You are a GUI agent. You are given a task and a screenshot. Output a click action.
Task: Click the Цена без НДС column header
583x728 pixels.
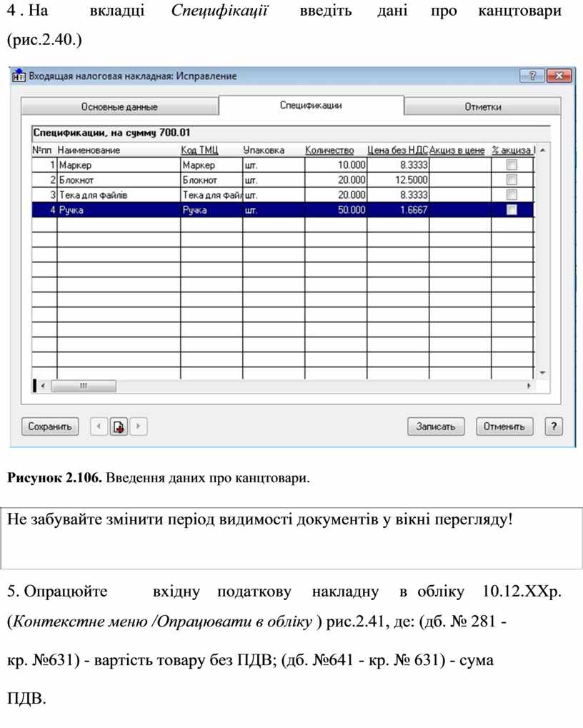(x=397, y=150)
